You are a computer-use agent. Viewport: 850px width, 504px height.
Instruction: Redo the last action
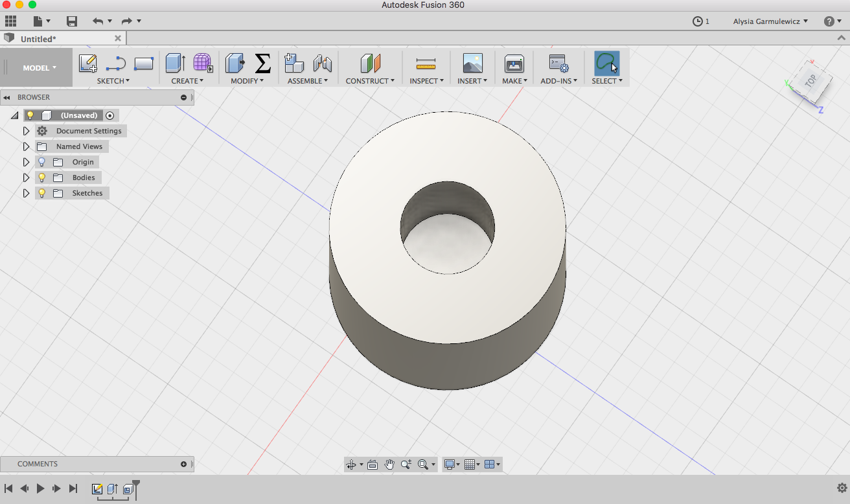click(127, 21)
